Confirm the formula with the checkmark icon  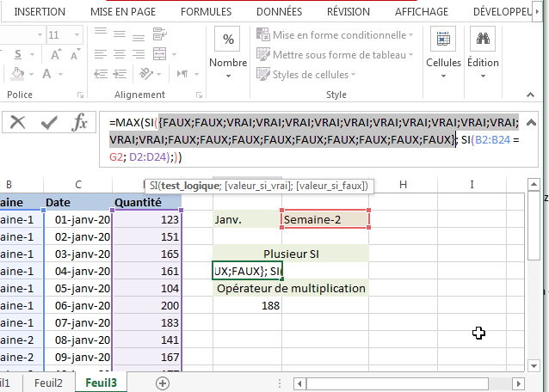coord(49,123)
